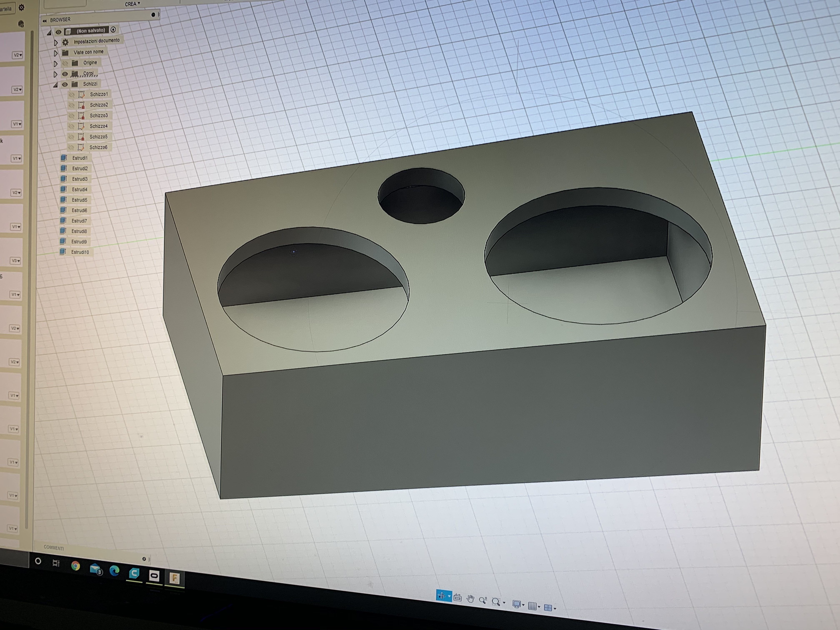This screenshot has height=630, width=840.
Task: Open the Orbit type dropdown arrow
Action: 449,596
